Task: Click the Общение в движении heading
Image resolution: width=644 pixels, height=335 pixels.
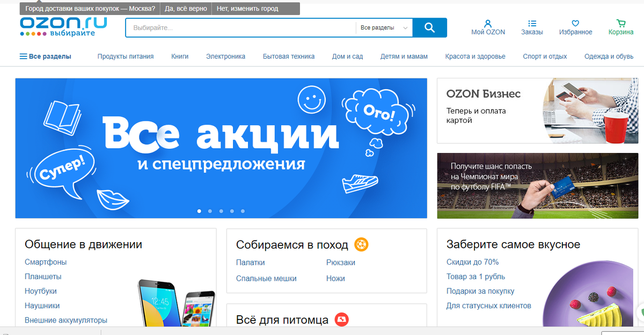Action: 83,244
